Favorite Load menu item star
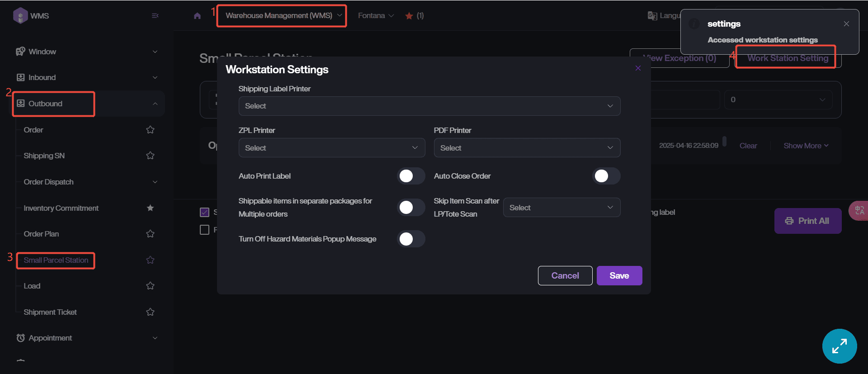 pos(151,286)
